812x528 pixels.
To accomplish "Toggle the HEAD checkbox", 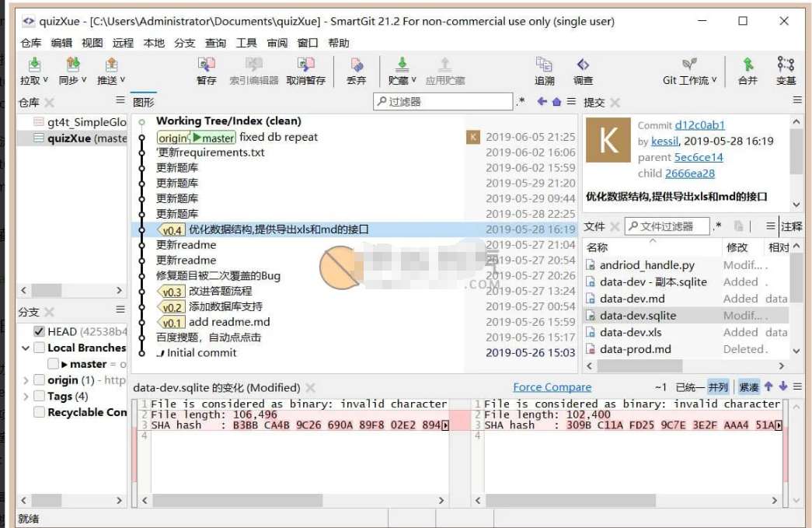I will click(x=39, y=331).
